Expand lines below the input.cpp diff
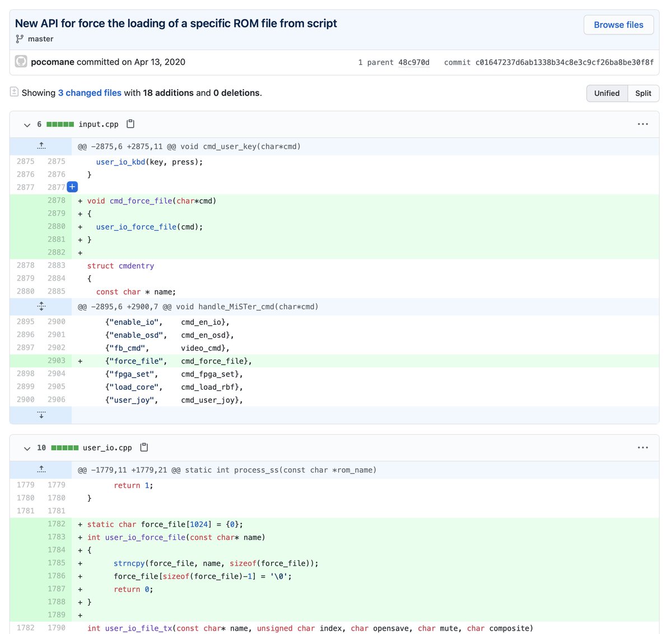 (41, 415)
